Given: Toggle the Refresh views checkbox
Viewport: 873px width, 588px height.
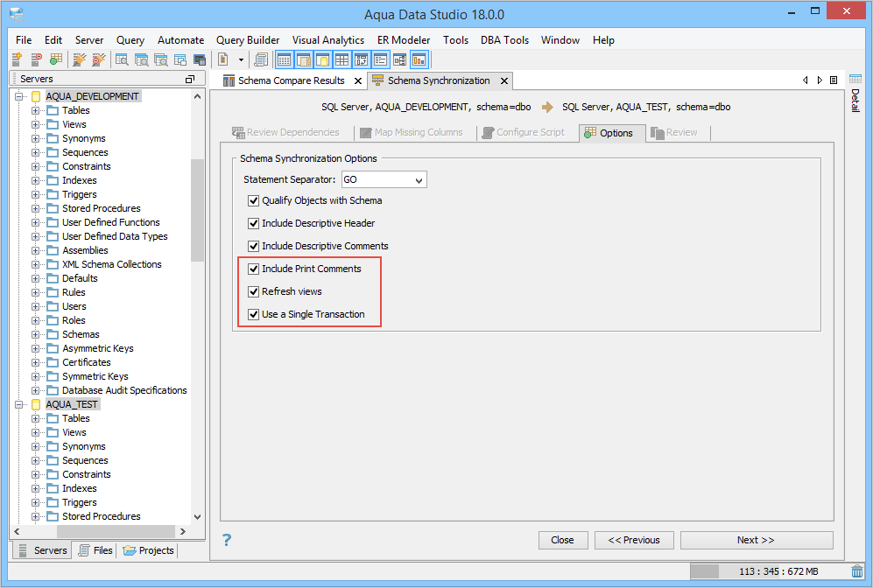Looking at the screenshot, I should (x=253, y=291).
